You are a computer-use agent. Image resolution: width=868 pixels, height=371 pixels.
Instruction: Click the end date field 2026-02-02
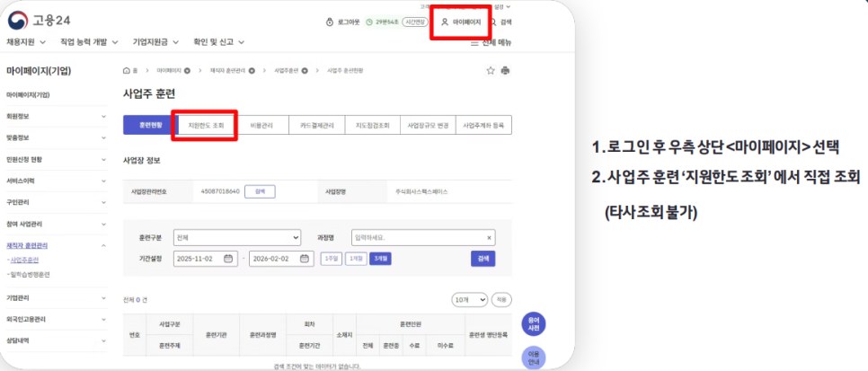point(281,259)
